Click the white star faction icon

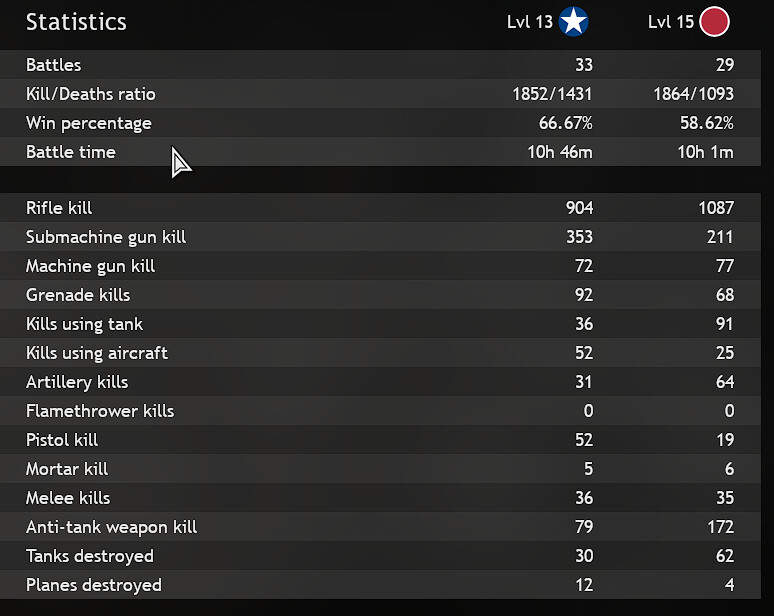pos(573,21)
